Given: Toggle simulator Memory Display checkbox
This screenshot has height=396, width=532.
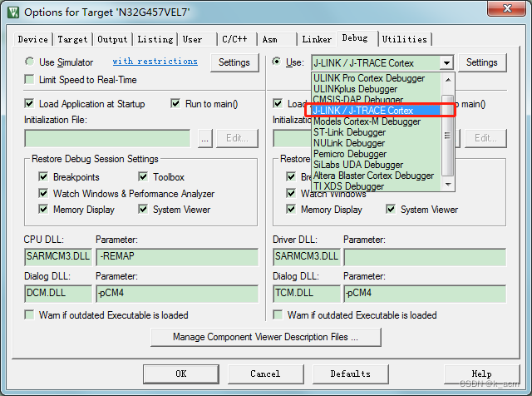Looking at the screenshot, I should (43, 209).
